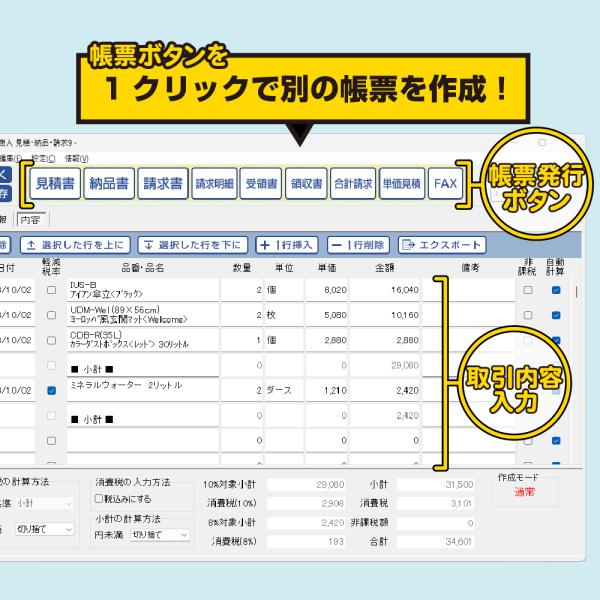Click the エクスポート export button
Screen dimensions: 600x600
click(x=441, y=244)
